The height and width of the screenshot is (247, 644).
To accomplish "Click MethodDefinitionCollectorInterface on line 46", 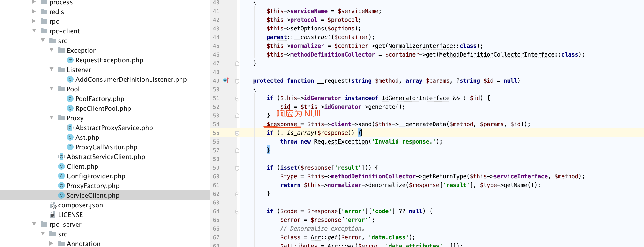I will point(497,54).
